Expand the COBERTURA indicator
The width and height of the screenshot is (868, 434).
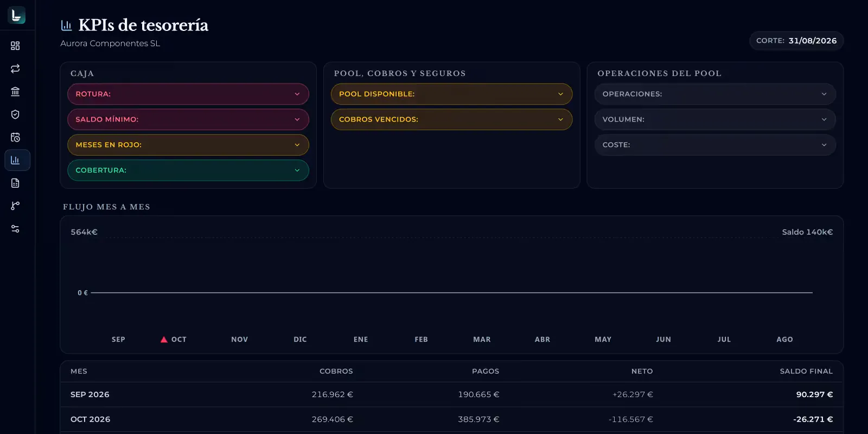[x=188, y=170]
